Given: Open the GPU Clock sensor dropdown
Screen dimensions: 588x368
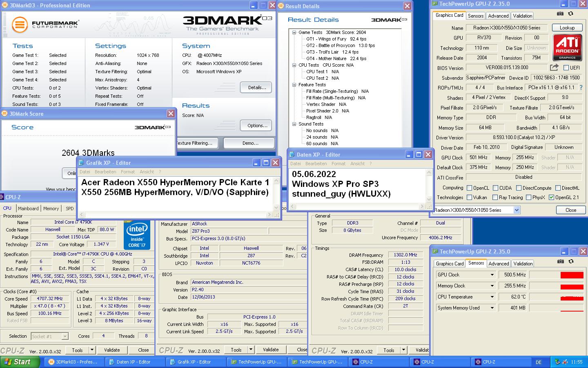Looking at the screenshot, I should (492, 275).
